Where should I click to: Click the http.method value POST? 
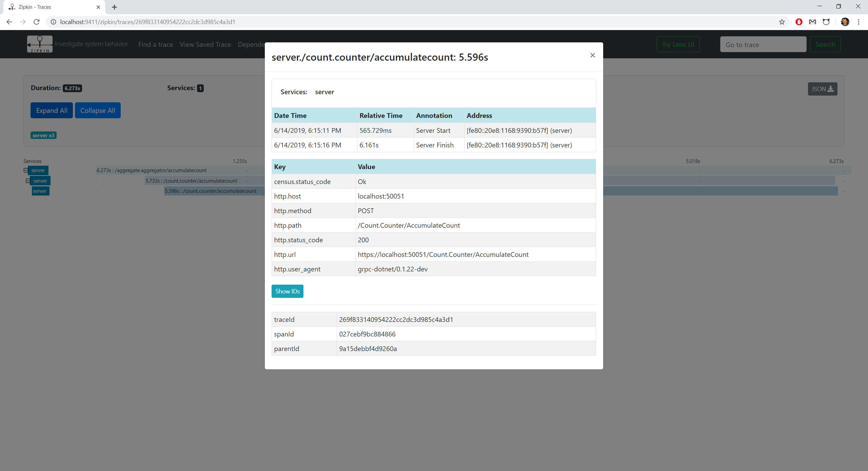[366, 211]
